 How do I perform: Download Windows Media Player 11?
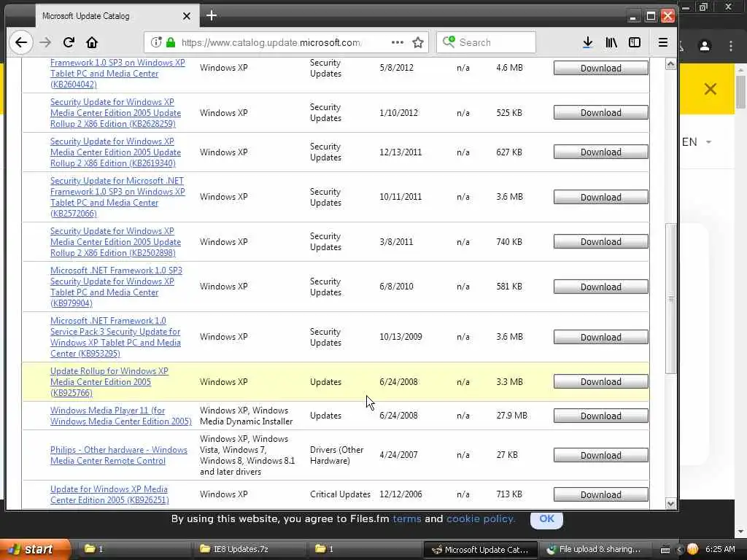point(601,416)
